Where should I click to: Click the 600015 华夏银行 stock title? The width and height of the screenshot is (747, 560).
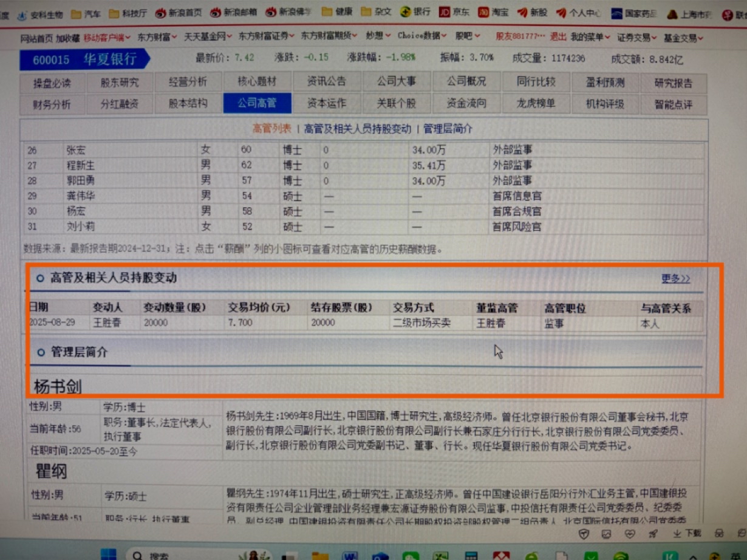coord(84,60)
